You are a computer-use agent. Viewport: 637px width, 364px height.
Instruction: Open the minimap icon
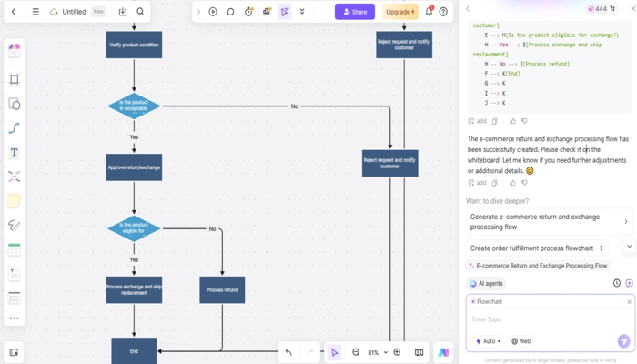pos(419,352)
